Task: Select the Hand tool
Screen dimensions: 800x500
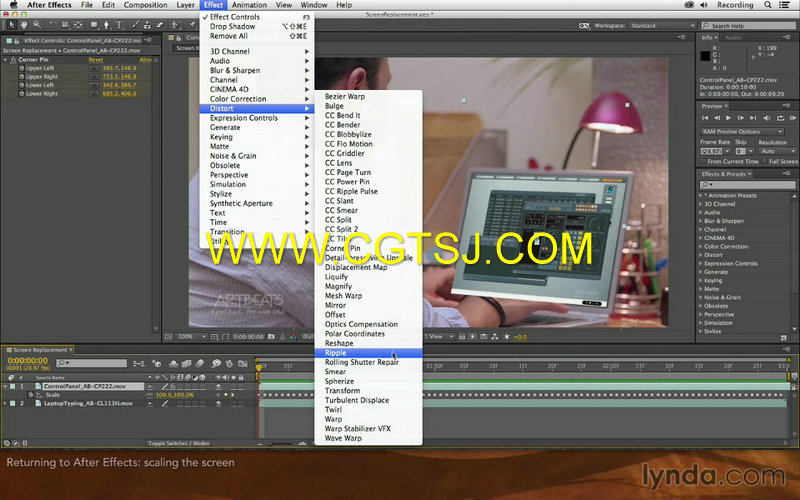Action: pos(23,24)
